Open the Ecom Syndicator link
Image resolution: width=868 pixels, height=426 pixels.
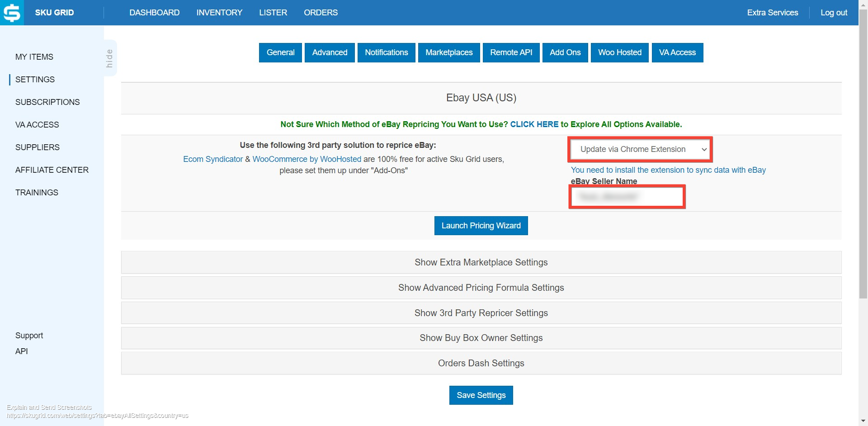pos(213,159)
